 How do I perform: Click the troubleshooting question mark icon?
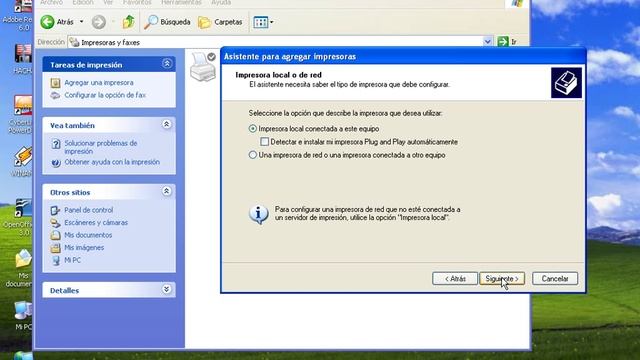(56, 144)
